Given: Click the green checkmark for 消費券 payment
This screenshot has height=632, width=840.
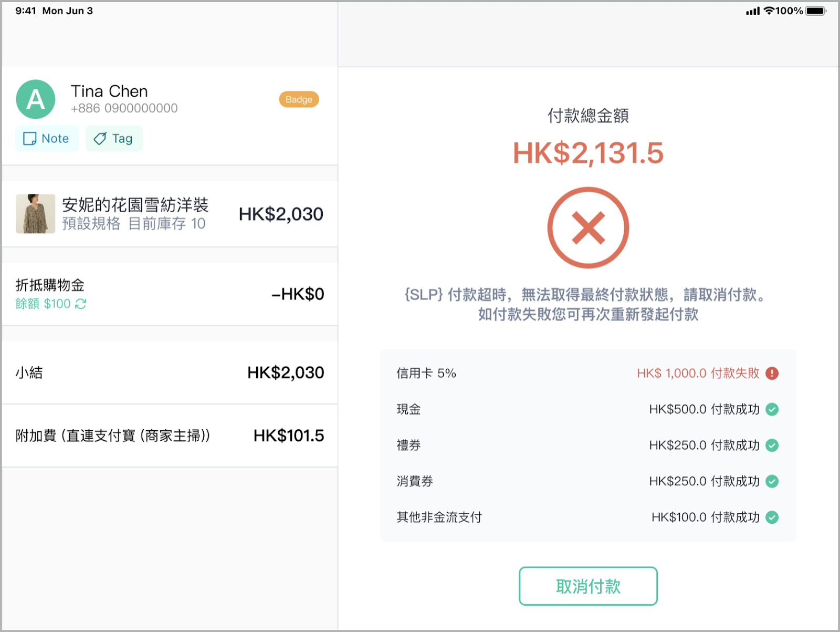Looking at the screenshot, I should [772, 481].
